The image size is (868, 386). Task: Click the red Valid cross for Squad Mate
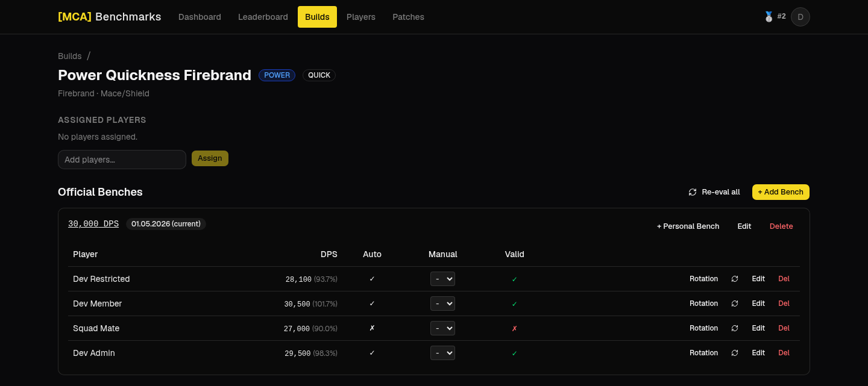tap(514, 329)
